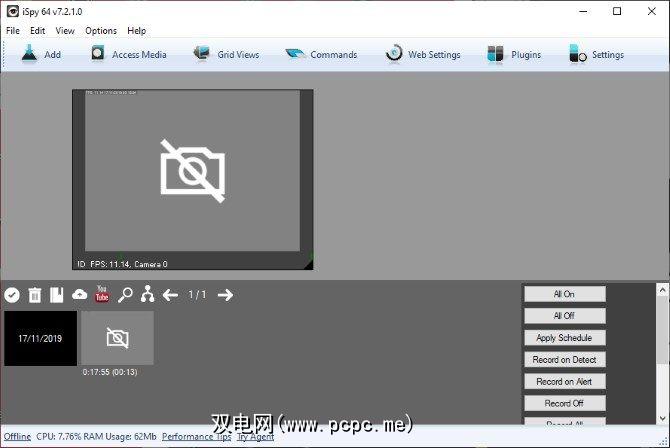Click the FPS: 11.14, Camera 0 label
This screenshot has height=448, width=670.
click(x=129, y=264)
